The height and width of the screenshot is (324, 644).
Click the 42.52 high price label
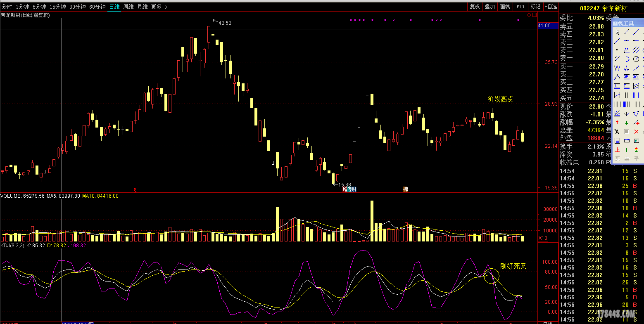tap(225, 23)
